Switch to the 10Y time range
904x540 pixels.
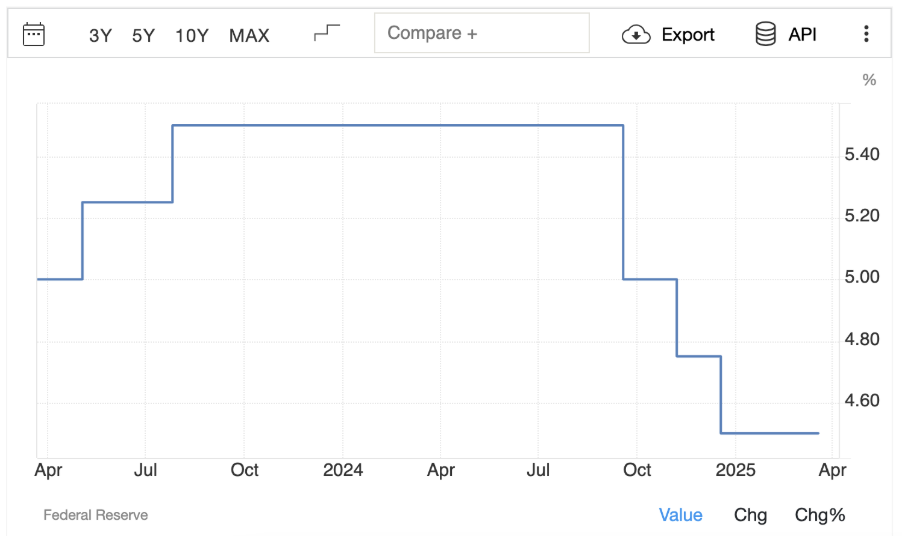192,35
